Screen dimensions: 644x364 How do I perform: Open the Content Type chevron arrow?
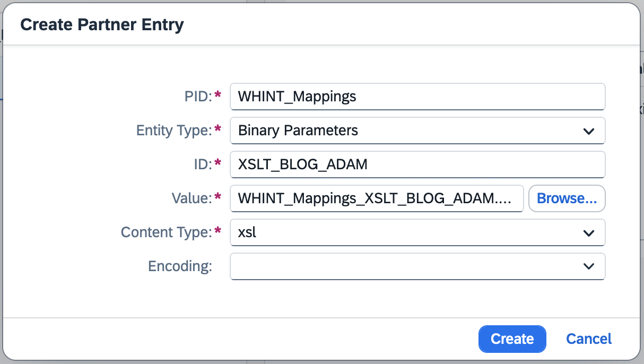click(x=588, y=233)
